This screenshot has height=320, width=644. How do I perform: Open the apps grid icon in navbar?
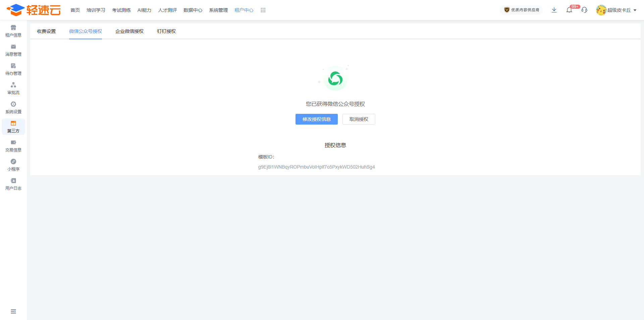pos(263,10)
